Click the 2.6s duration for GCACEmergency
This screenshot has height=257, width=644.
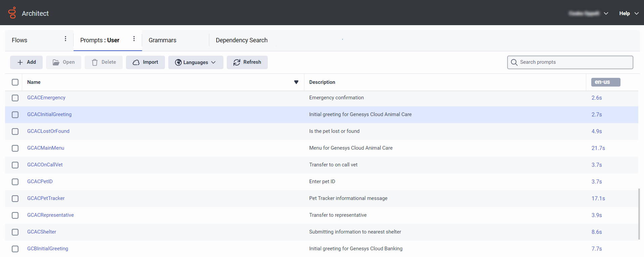[x=597, y=98]
